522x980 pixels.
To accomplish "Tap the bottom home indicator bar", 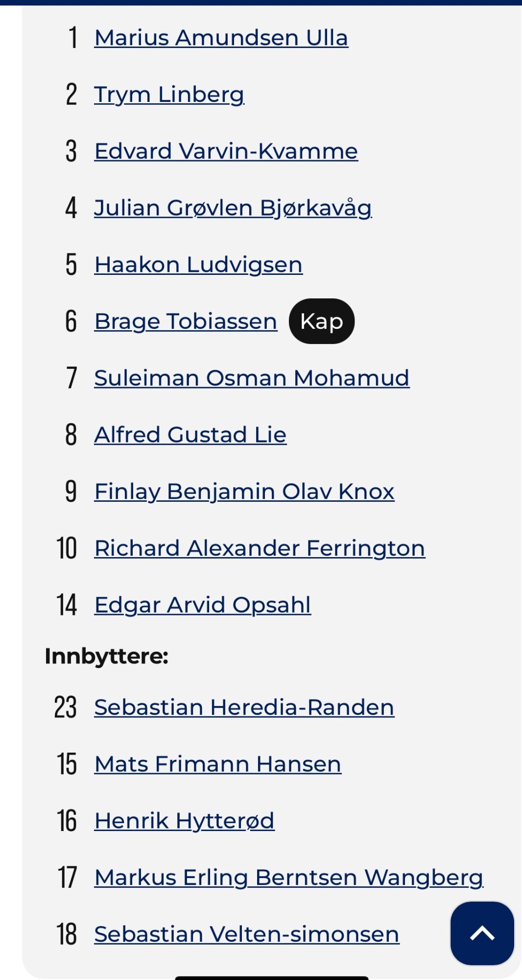I will pos(272,978).
